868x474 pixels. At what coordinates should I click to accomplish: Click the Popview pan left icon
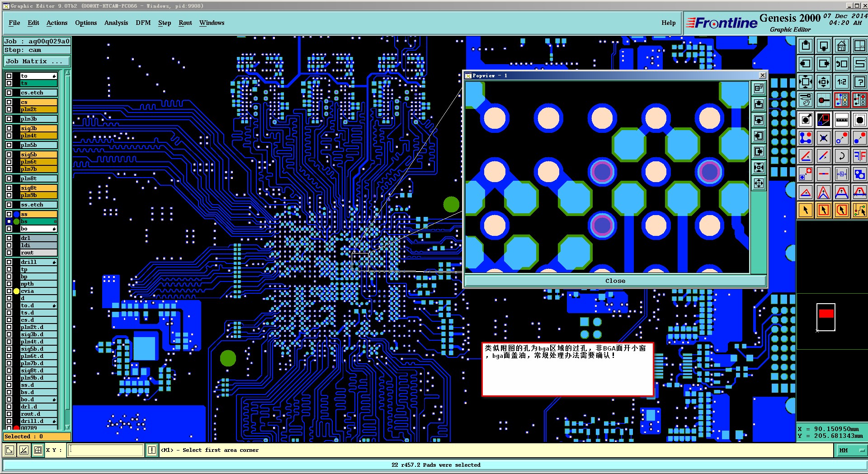point(759,136)
